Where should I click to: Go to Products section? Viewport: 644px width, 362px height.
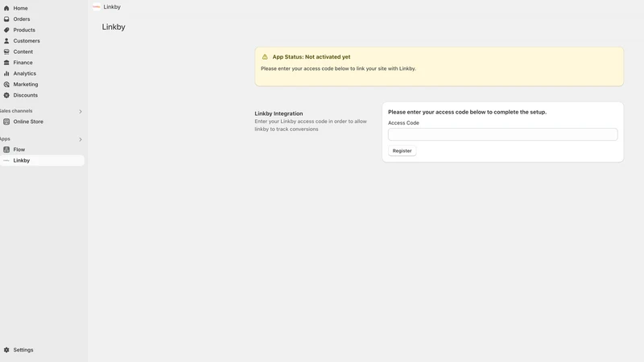pos(24,30)
